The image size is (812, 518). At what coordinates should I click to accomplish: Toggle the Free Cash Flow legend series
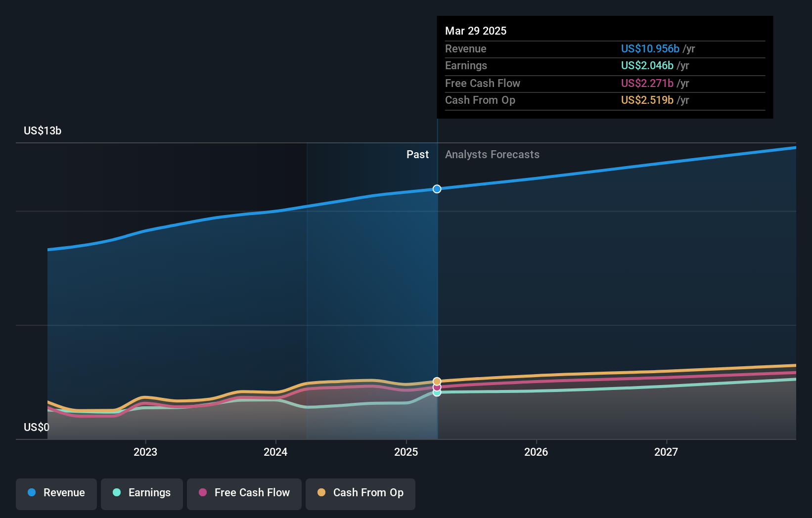(244, 494)
